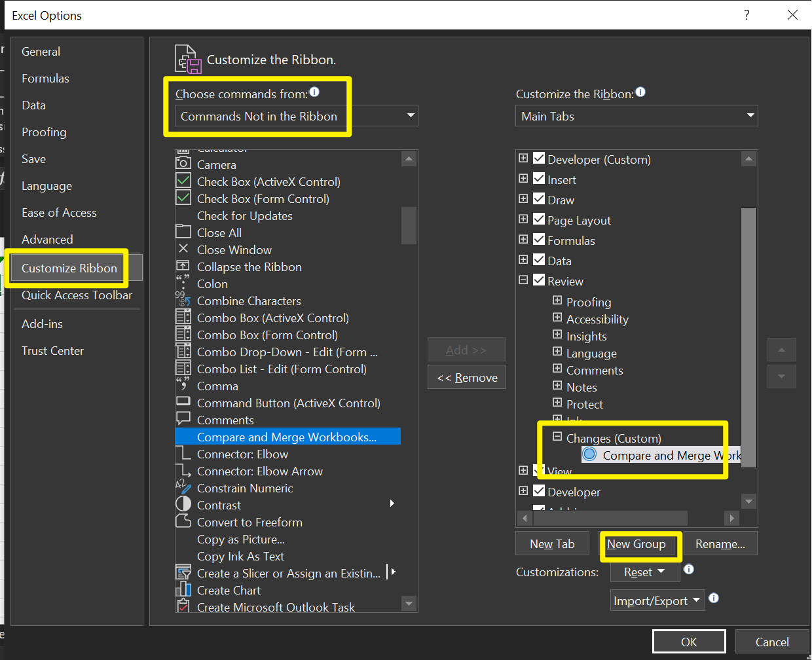Open the Quick Access Toolbar category

77,295
